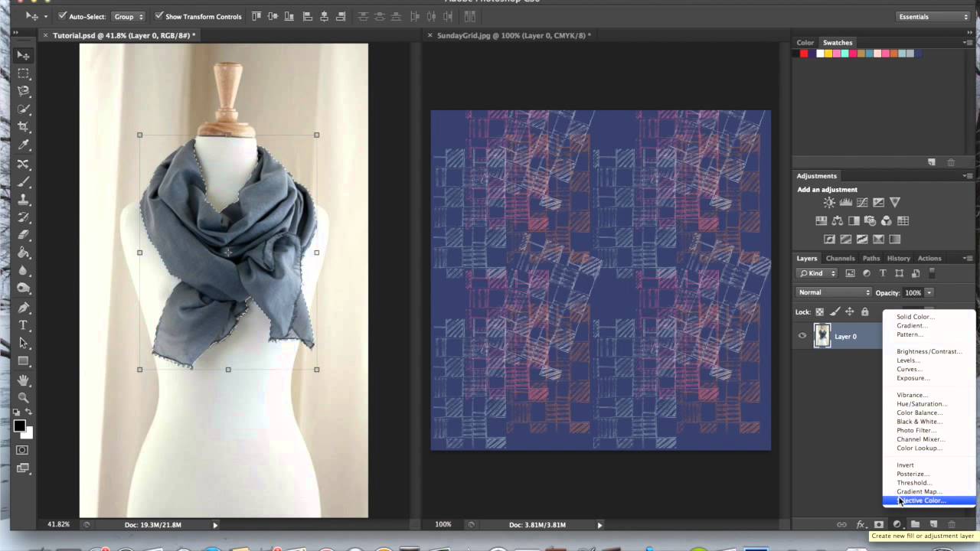Select the Eraser tool
This screenshot has height=551, width=980.
pyautogui.click(x=23, y=235)
